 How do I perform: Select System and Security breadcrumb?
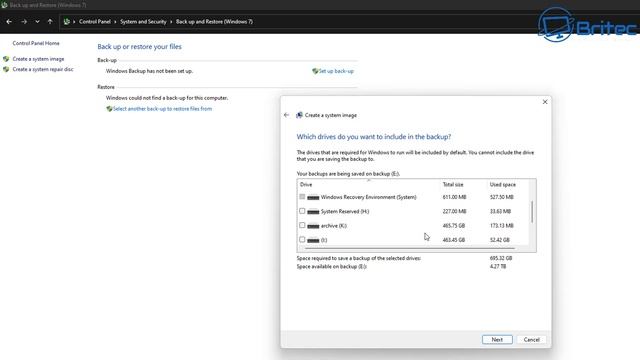click(143, 22)
